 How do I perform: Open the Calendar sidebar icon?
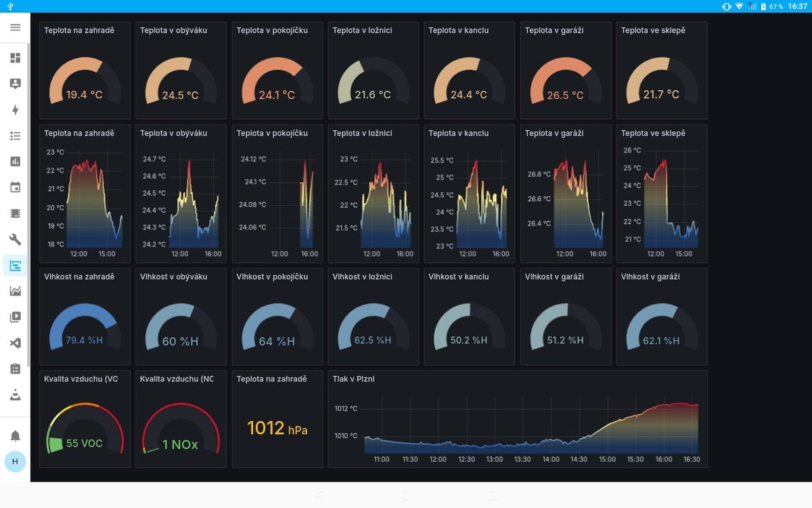click(15, 188)
